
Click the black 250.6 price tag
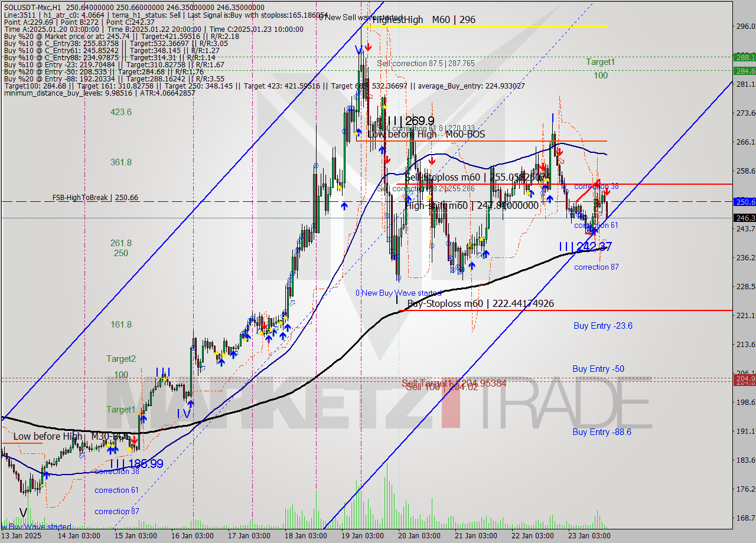(x=744, y=202)
